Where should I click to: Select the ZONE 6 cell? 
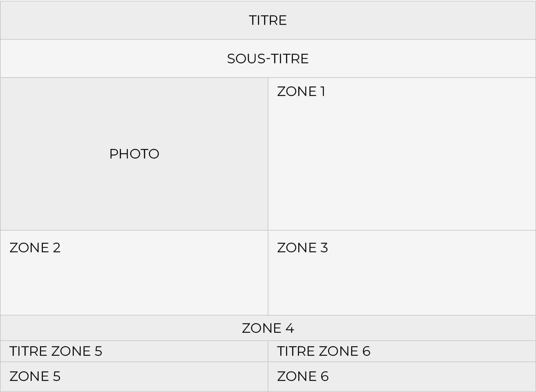click(x=303, y=377)
